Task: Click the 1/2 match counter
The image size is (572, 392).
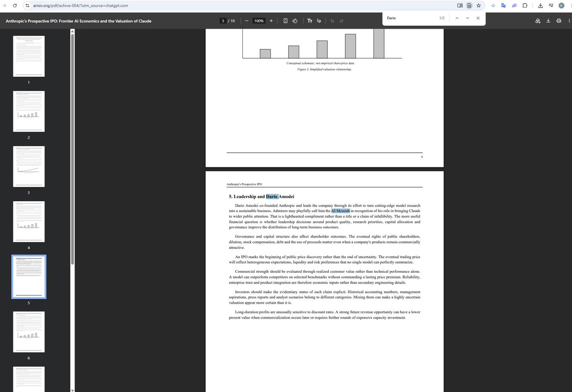Action: [x=442, y=18]
